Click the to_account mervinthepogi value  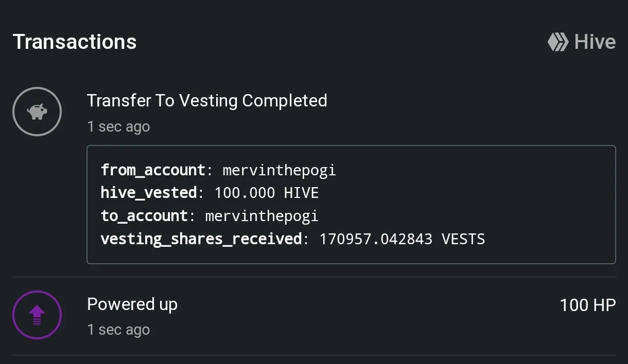[262, 215]
